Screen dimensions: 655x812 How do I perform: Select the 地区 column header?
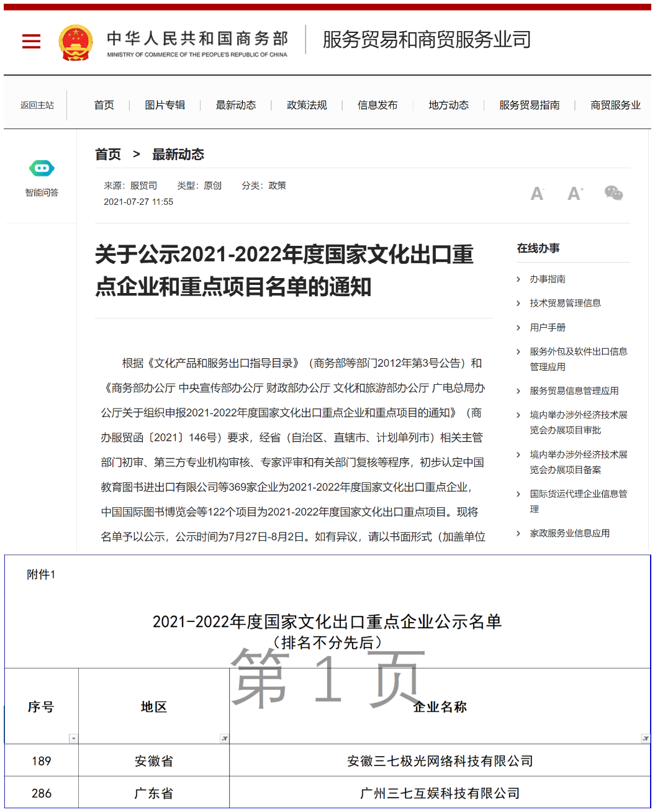click(x=154, y=706)
